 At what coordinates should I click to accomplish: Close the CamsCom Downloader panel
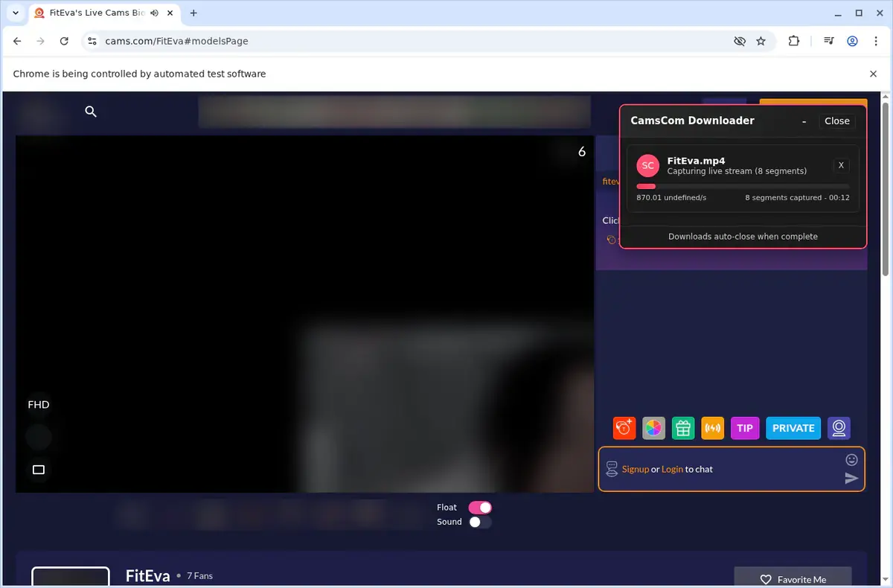pyautogui.click(x=837, y=121)
